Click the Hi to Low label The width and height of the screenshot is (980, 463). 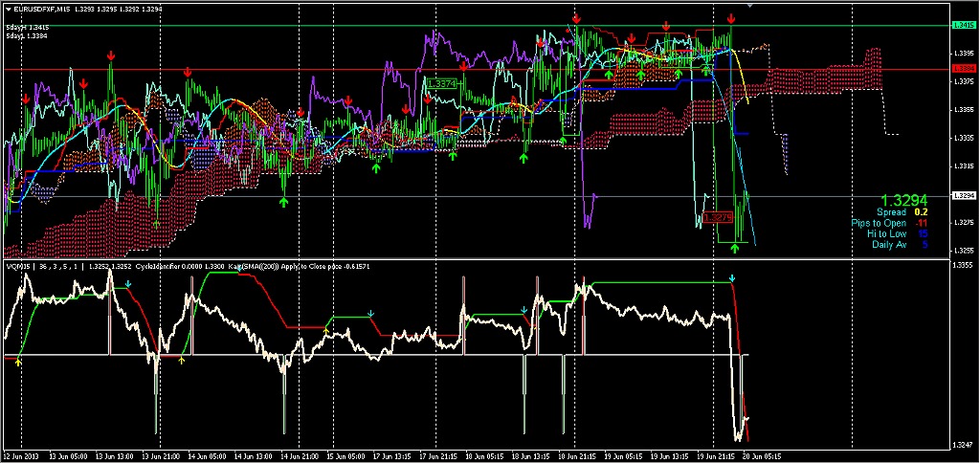point(886,233)
